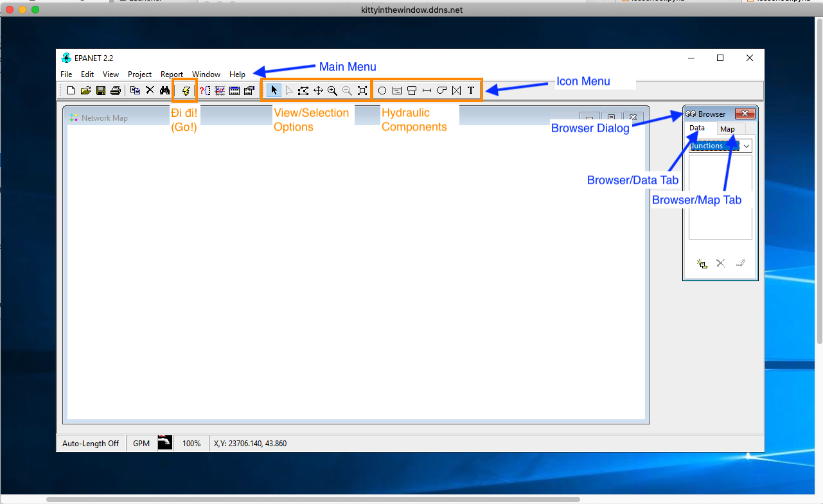Click the GPM flow units in the status bar
The width and height of the screenshot is (823, 504).
pyautogui.click(x=141, y=443)
